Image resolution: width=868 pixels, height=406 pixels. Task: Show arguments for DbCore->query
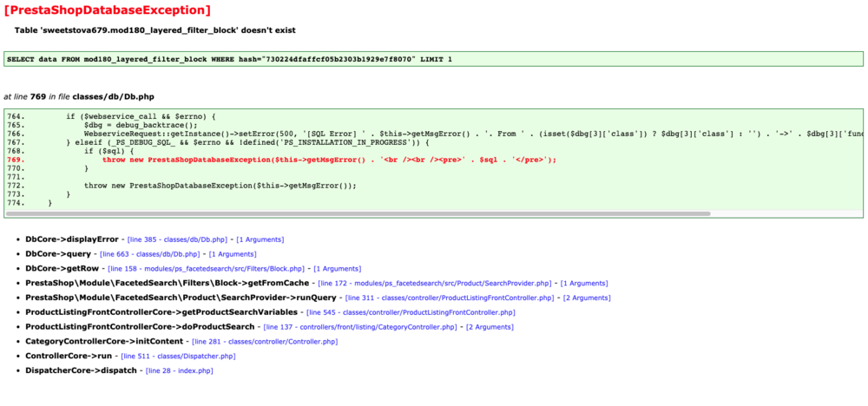233,254
